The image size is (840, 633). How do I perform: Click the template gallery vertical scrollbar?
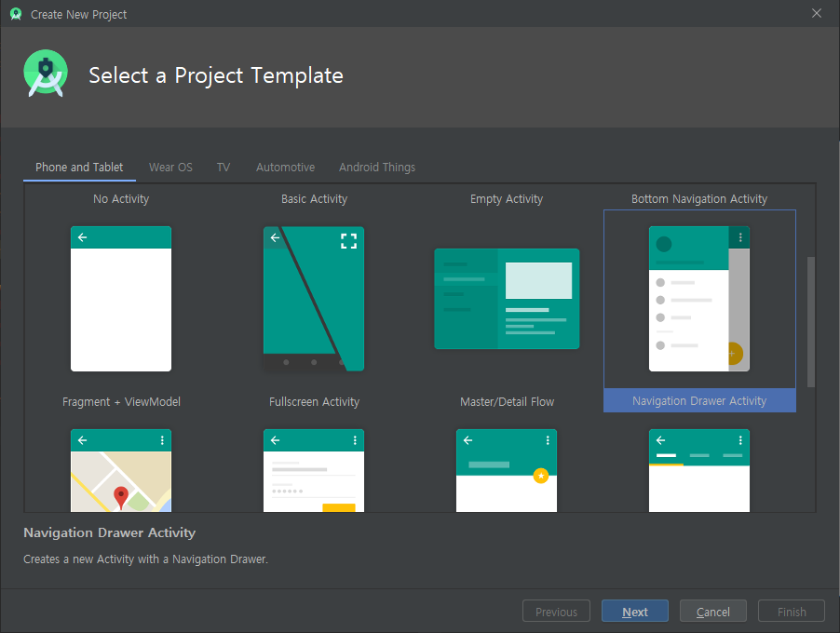click(811, 322)
